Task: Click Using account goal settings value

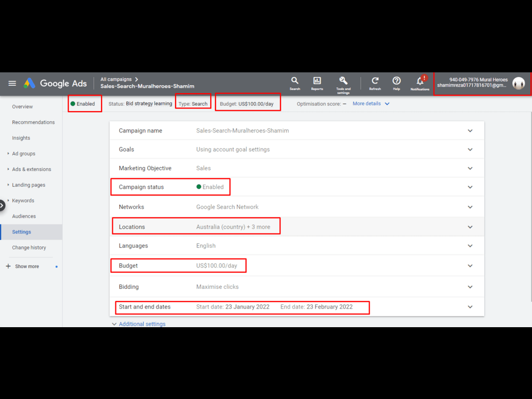Action: [x=233, y=149]
